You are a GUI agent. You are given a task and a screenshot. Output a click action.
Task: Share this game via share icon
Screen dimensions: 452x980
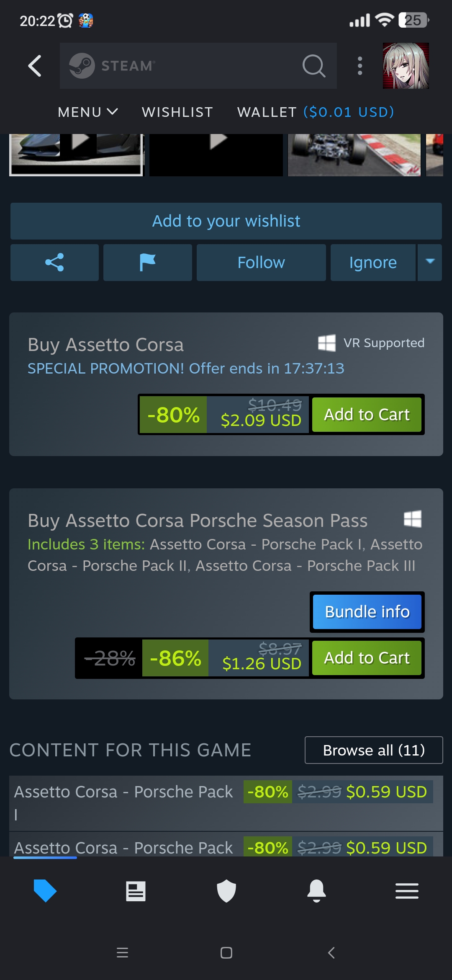[54, 263]
